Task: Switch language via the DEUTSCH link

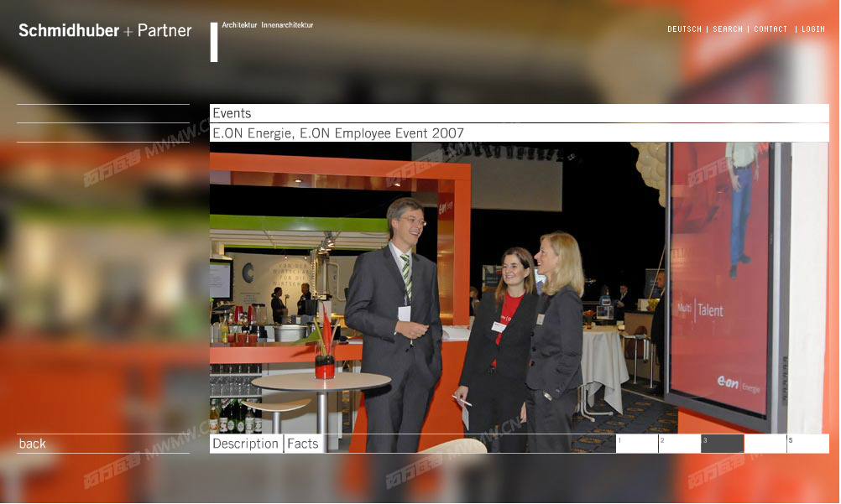Action: [684, 29]
